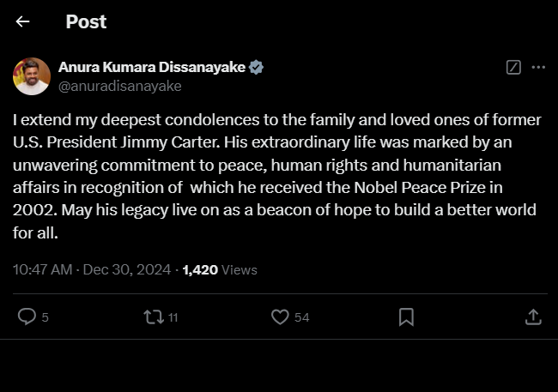558x392 pixels.
Task: Reply using the speech bubble icon
Action: tap(27, 317)
